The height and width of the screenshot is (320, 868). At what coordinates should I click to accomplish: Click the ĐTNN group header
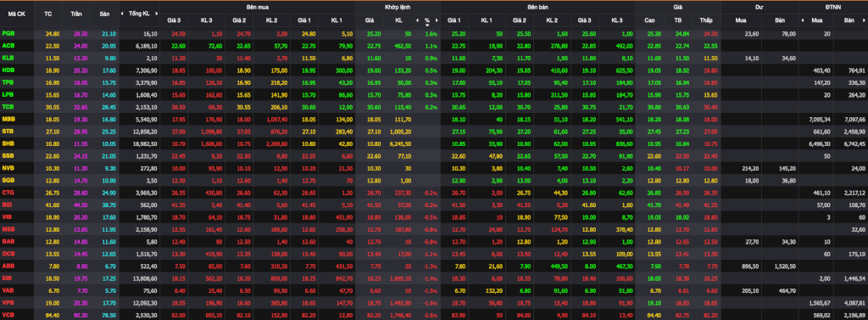click(833, 7)
